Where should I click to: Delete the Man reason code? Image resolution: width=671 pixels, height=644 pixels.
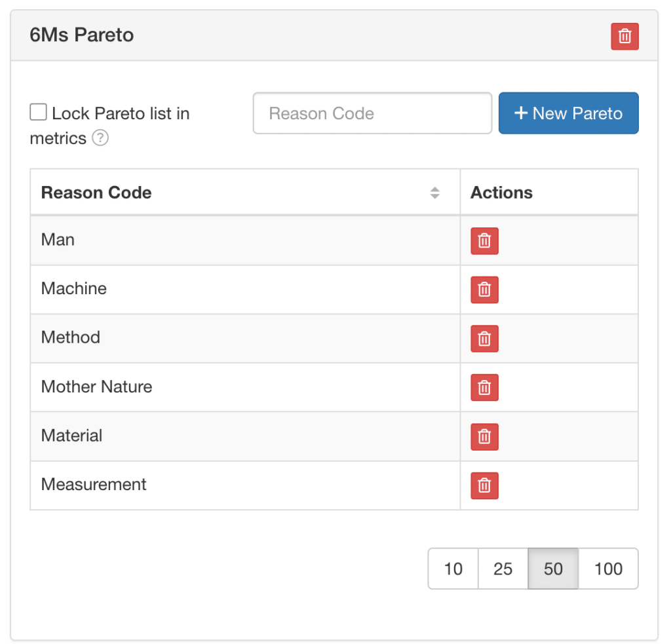pos(484,240)
